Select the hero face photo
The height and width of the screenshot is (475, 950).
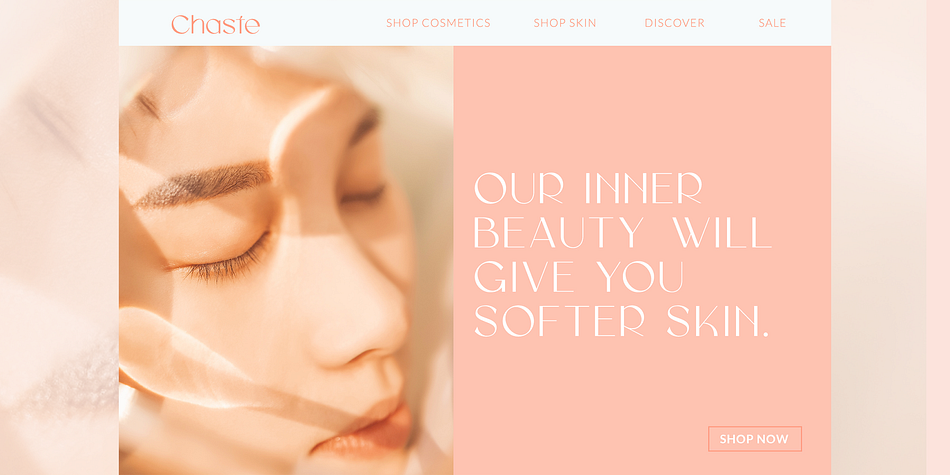(286, 261)
